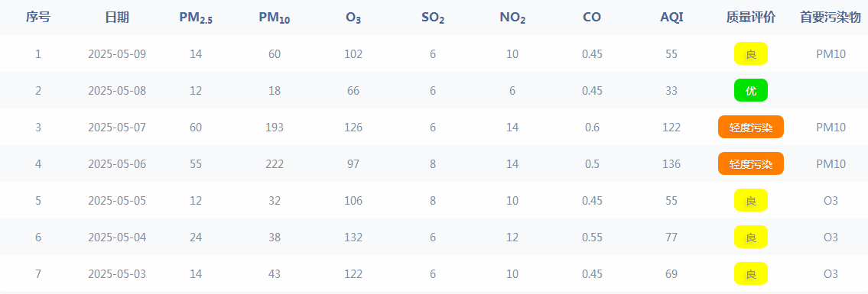Click the 首要污染物 column header

pos(831,17)
